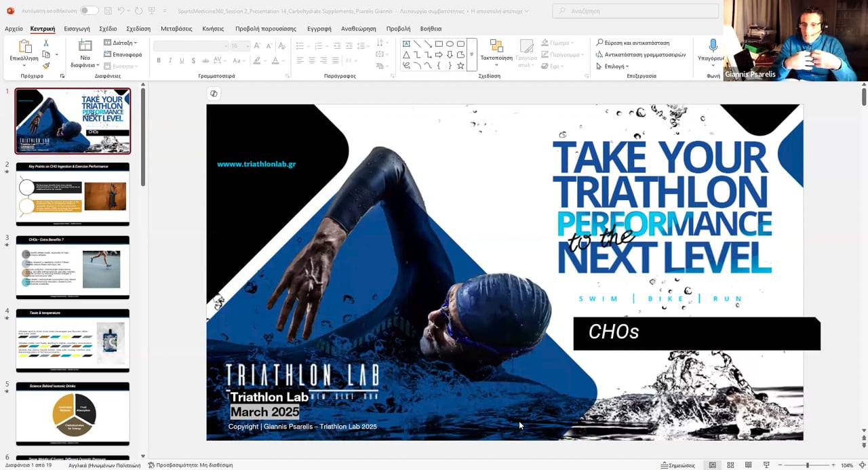Click the Επαναφορά reset button
The height and width of the screenshot is (470, 868).
coord(123,54)
